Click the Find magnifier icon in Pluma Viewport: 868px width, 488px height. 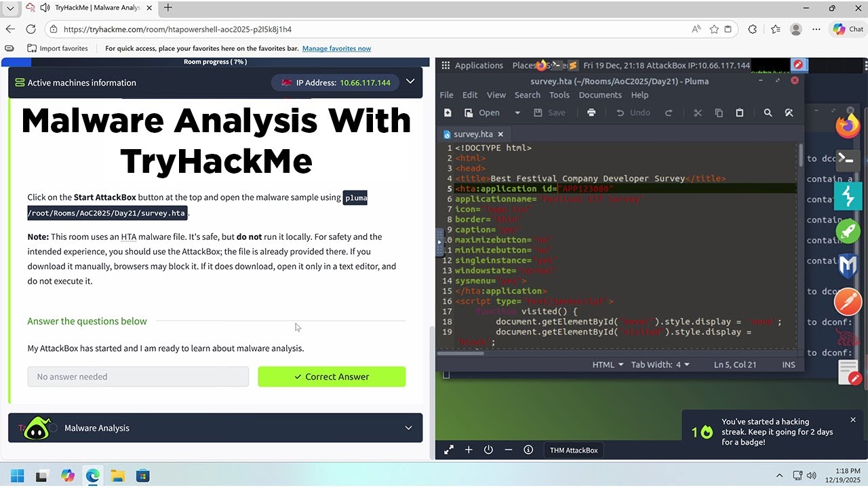(768, 113)
